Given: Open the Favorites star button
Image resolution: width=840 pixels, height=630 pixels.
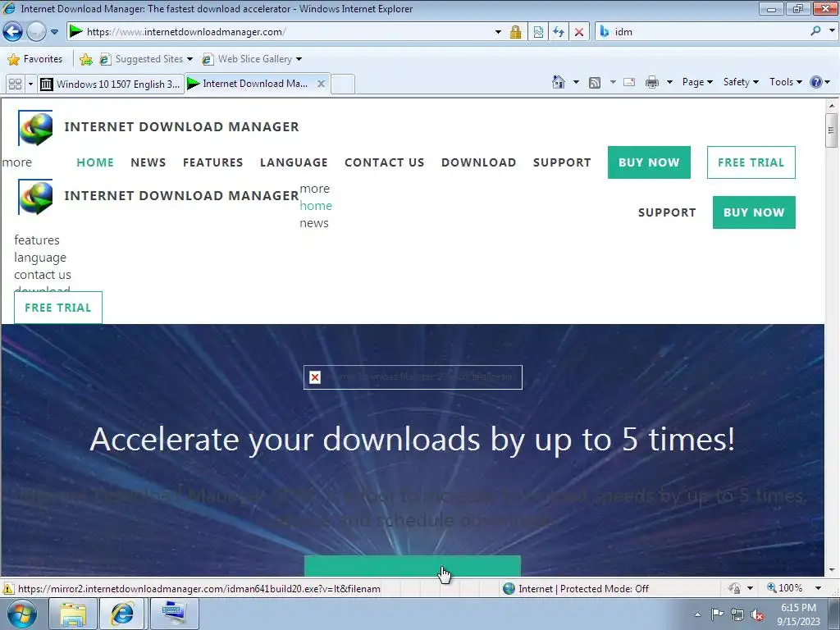Looking at the screenshot, I should (x=35, y=59).
